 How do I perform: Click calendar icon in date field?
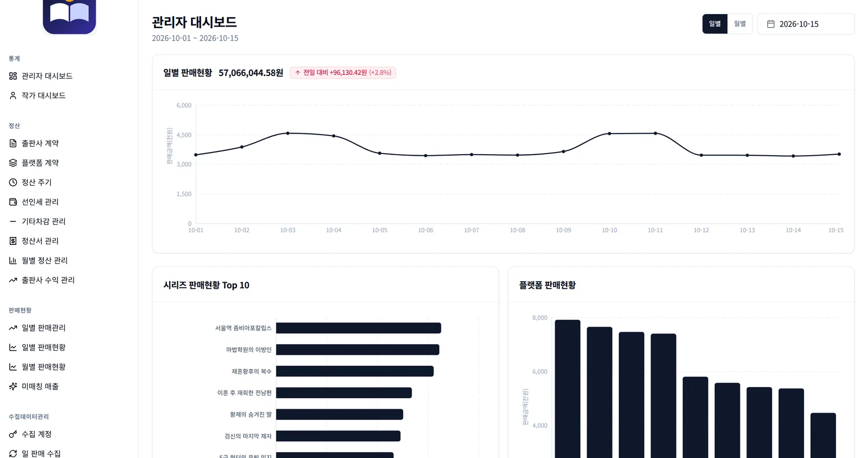coord(770,24)
